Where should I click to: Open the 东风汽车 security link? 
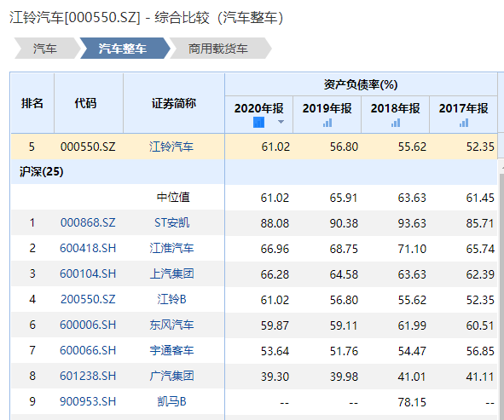(x=172, y=325)
